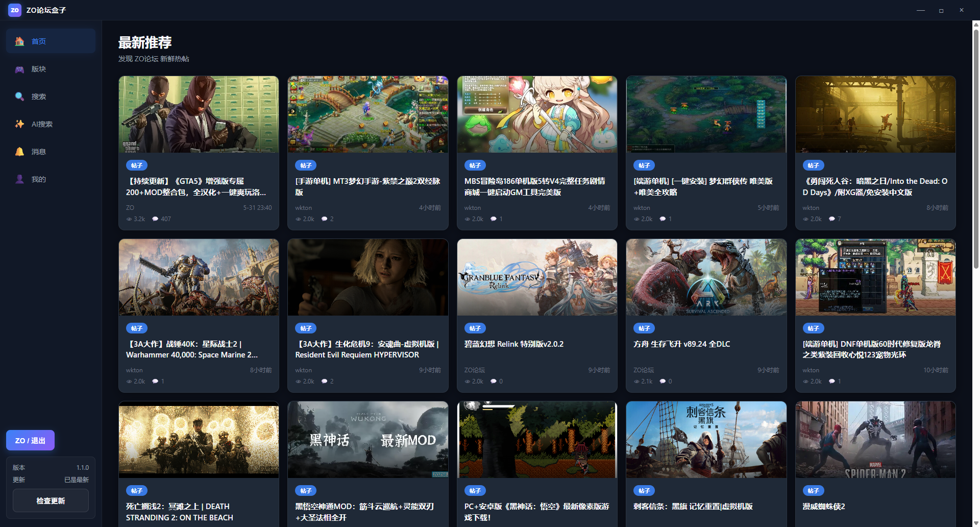The width and height of the screenshot is (980, 527).
Task: Open the 搜索 magnifier page
Action: [51, 97]
